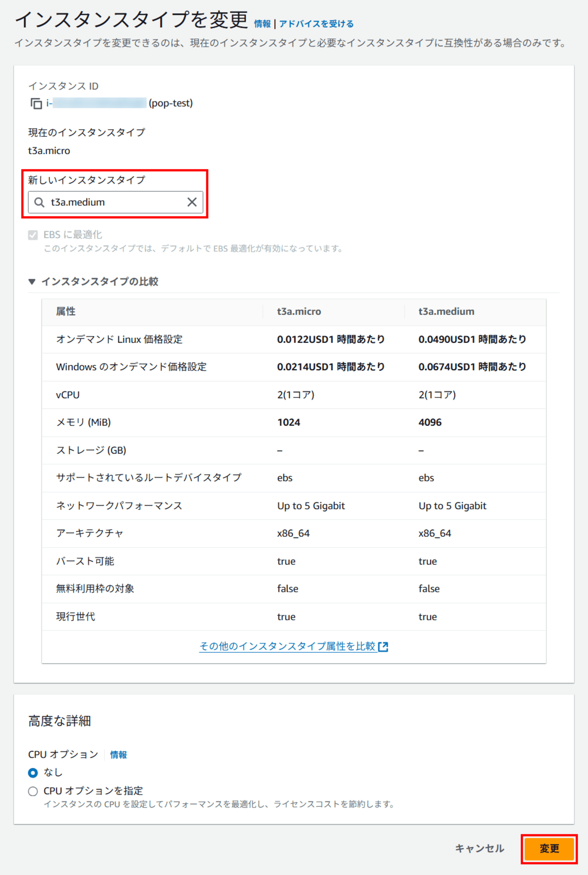Click the 無料利用枠の対象 row label
Image resolution: width=588 pixels, height=875 pixels.
point(95,588)
